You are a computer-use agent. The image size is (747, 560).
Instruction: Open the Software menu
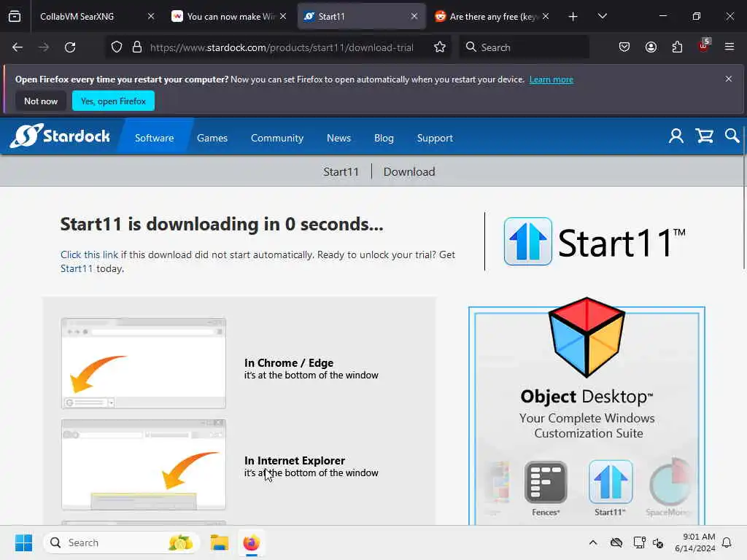(154, 138)
